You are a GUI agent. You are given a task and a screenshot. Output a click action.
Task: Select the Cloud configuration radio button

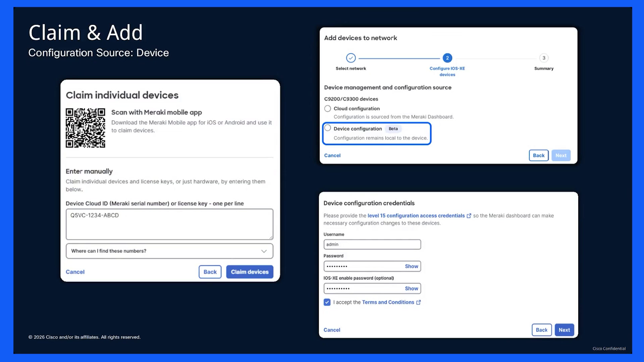(x=328, y=109)
